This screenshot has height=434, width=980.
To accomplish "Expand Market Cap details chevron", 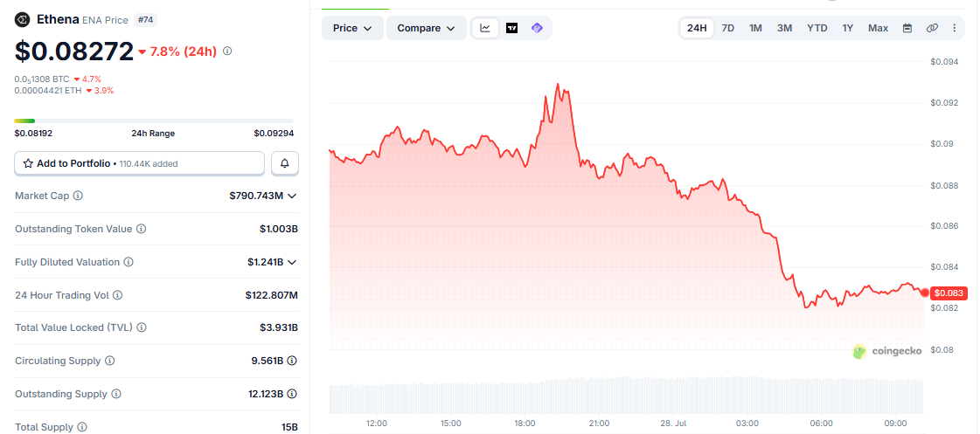I will pyautogui.click(x=292, y=196).
